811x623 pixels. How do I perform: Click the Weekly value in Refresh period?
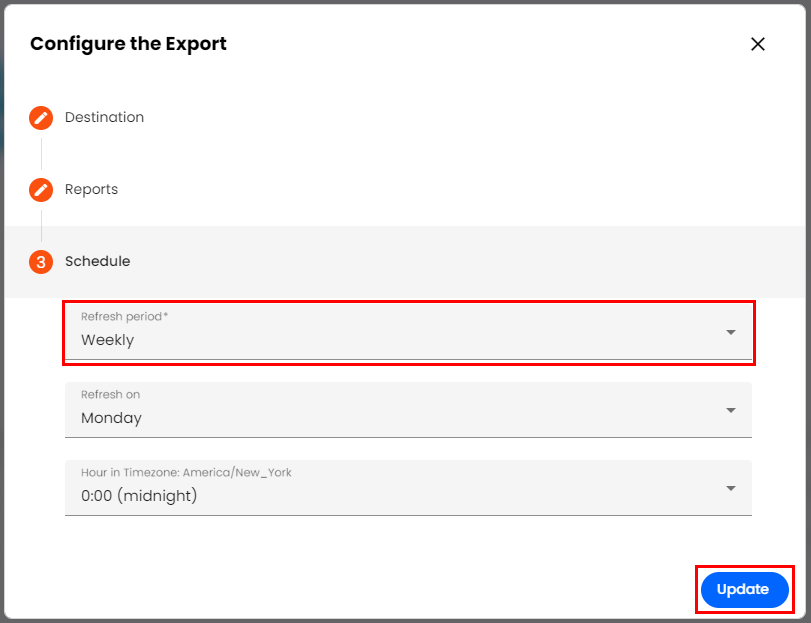pos(107,340)
